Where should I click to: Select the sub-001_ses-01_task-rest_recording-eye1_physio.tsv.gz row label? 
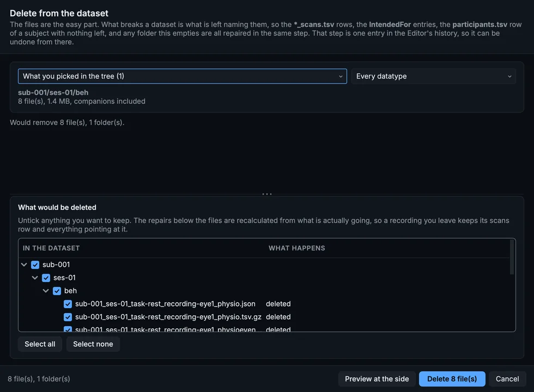168,317
